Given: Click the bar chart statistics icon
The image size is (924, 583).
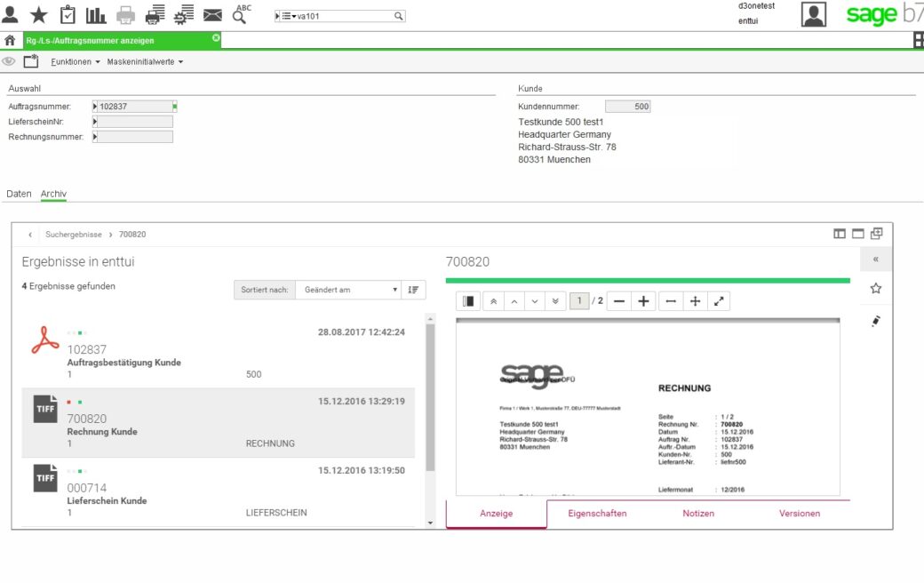Looking at the screenshot, I should 96,15.
